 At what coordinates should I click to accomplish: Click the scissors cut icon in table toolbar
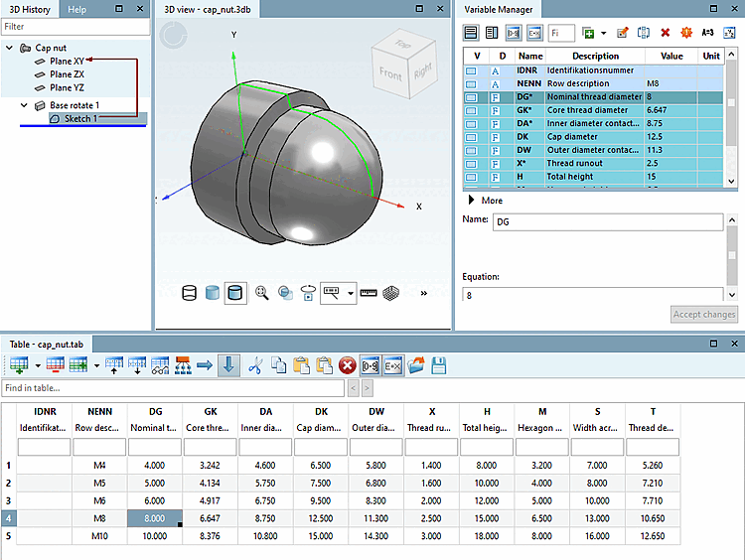click(255, 365)
